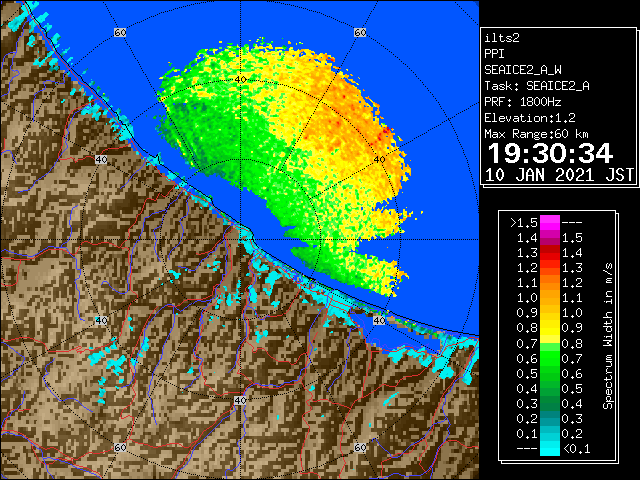Pick the red 1.3–1.4 legend color band

[x=550, y=253]
